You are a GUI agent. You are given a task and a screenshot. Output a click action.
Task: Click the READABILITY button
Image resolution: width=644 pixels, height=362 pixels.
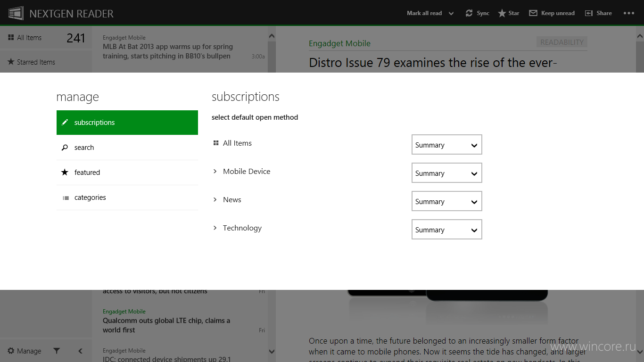click(562, 42)
